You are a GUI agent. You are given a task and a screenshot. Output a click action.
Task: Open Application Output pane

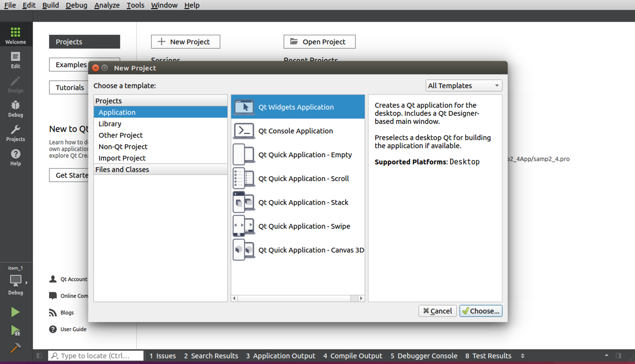coord(281,356)
